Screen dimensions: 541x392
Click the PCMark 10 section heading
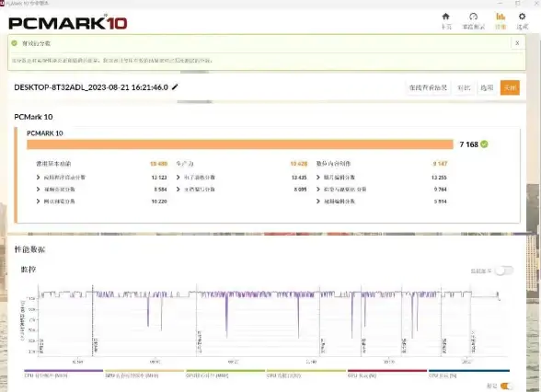click(x=33, y=117)
